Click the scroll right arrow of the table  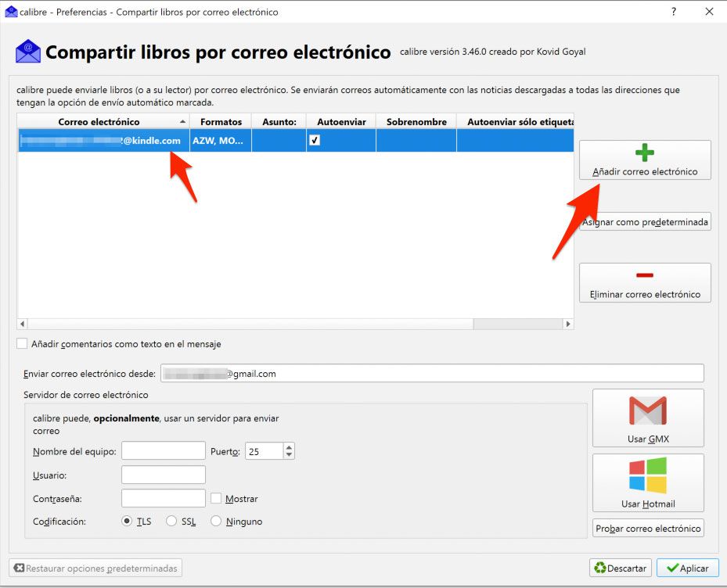click(568, 324)
